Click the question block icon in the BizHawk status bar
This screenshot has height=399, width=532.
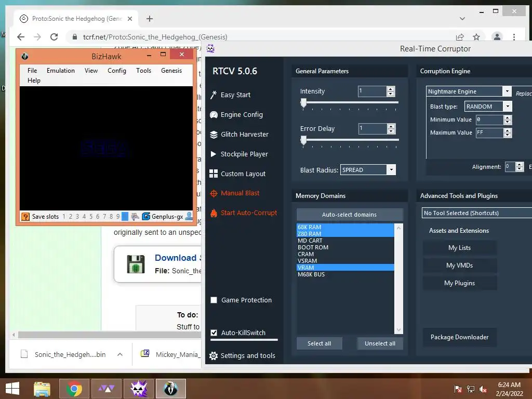click(25, 217)
